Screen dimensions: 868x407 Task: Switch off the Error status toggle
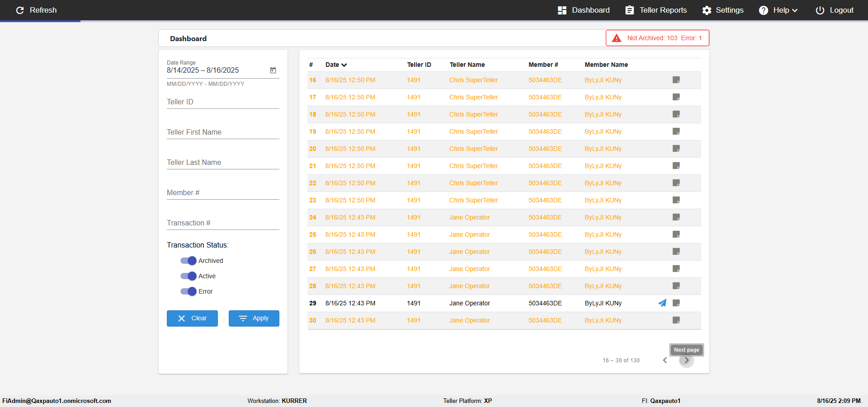189,291
